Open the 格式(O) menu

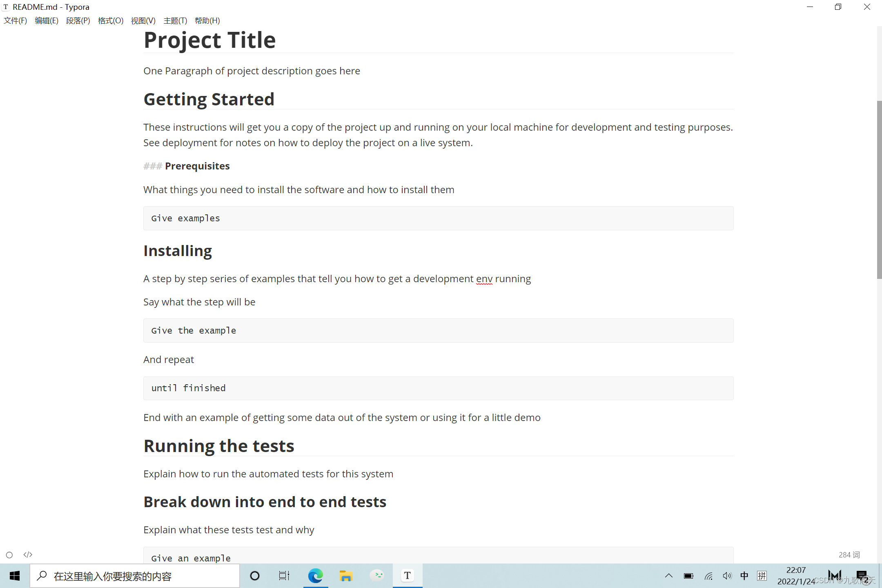coord(110,20)
